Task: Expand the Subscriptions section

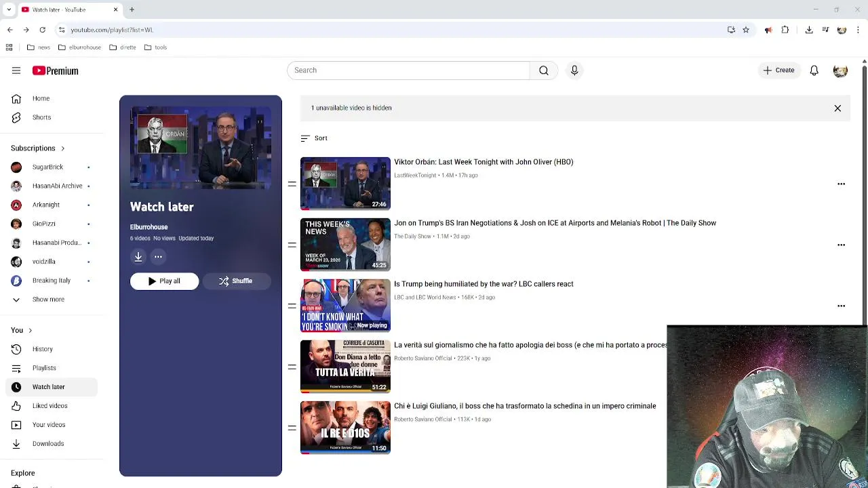Action: click(x=38, y=148)
